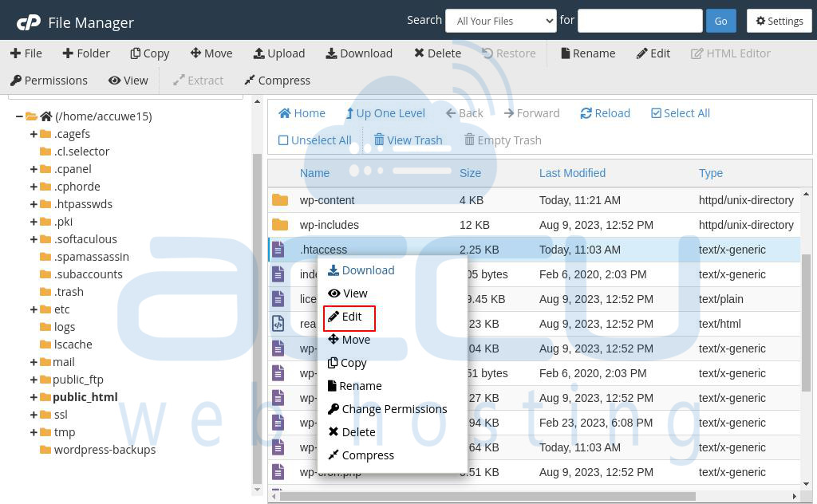Select the wp-includes folder icon
Viewport: 817px width, 504px height.
coord(280,225)
